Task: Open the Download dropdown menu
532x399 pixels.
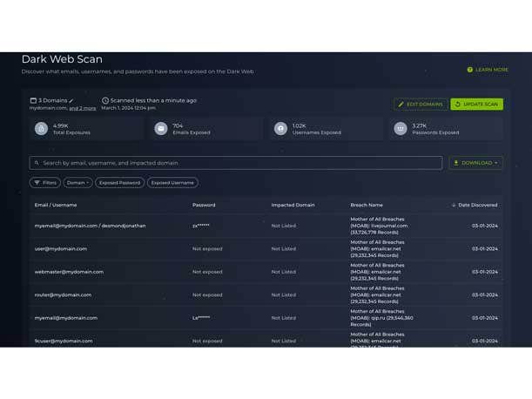Action: pos(475,163)
